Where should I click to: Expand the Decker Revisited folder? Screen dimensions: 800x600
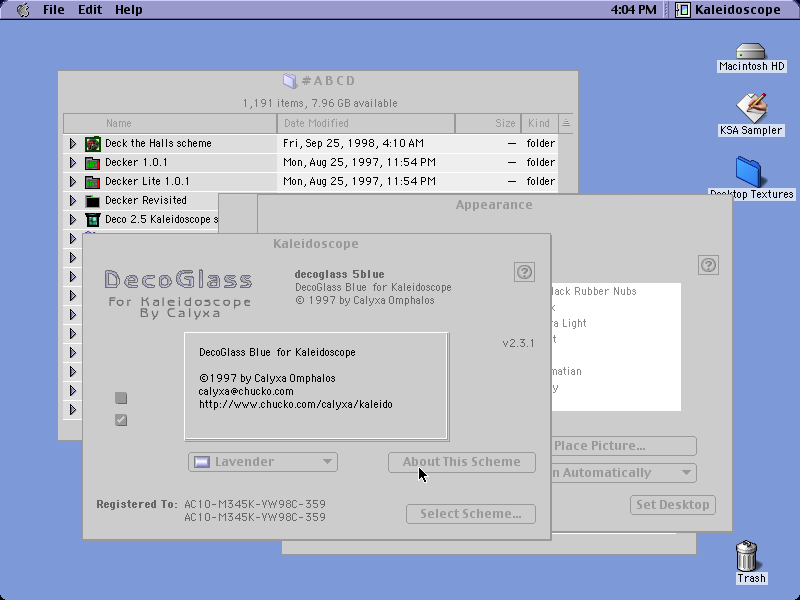(x=73, y=201)
